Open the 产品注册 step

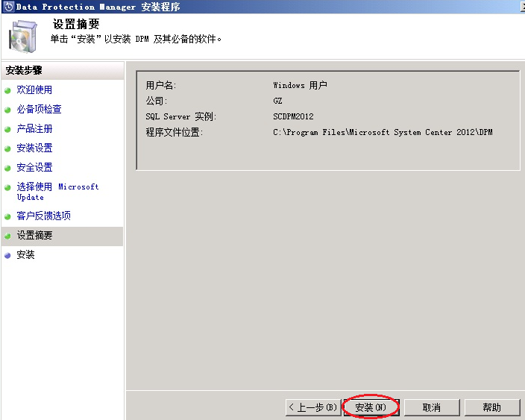coord(34,128)
